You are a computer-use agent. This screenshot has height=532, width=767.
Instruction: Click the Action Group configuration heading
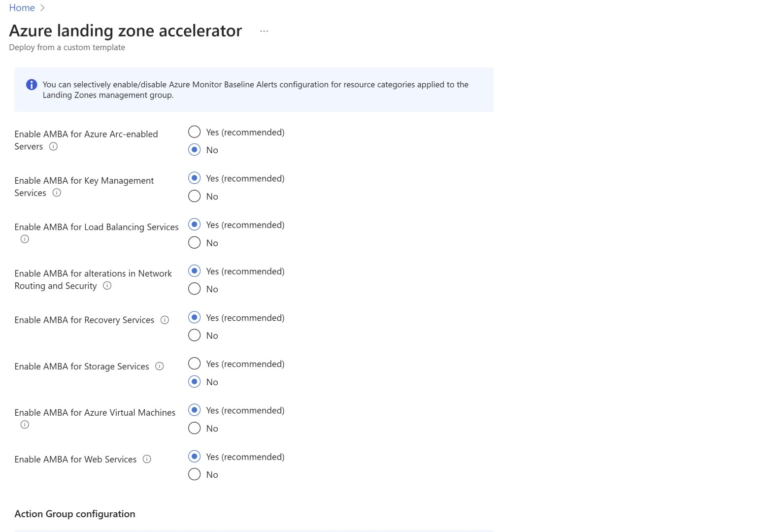(x=75, y=514)
